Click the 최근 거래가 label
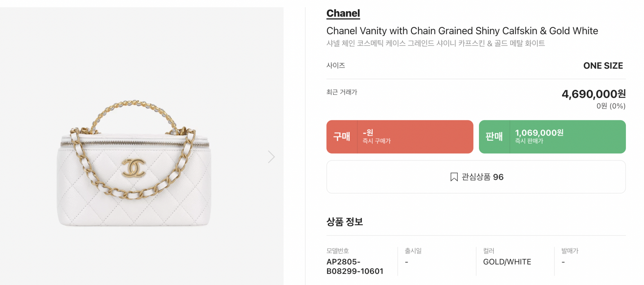 coord(341,92)
